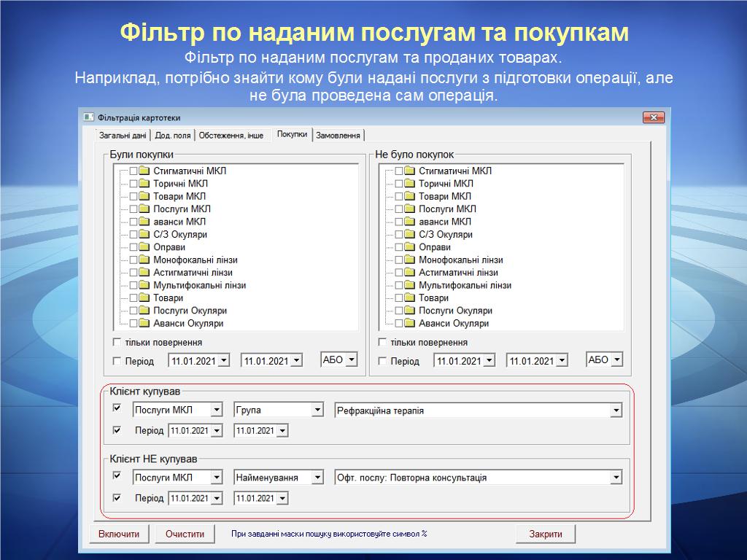This screenshot has height=560, width=747.
Task: Click folder icon of Стигматичні МКЛ in Були покупки
Action: [x=144, y=171]
